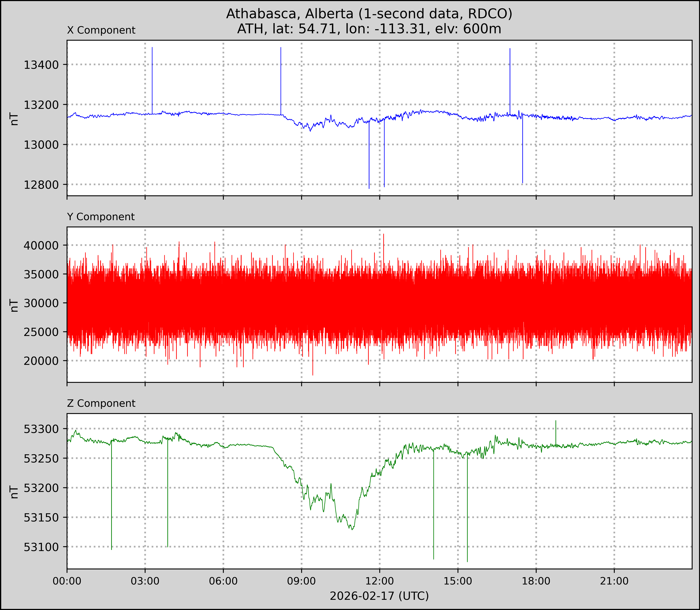Viewport: 700px width, 610px height.
Task: Click the 09:00 time axis label
Action: coord(301,581)
